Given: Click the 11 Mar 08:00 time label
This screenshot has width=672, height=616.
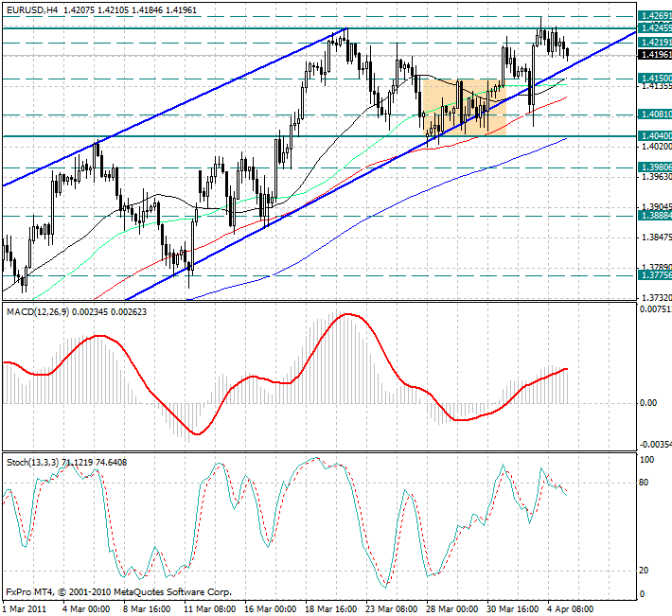Looking at the screenshot, I should (209, 609).
